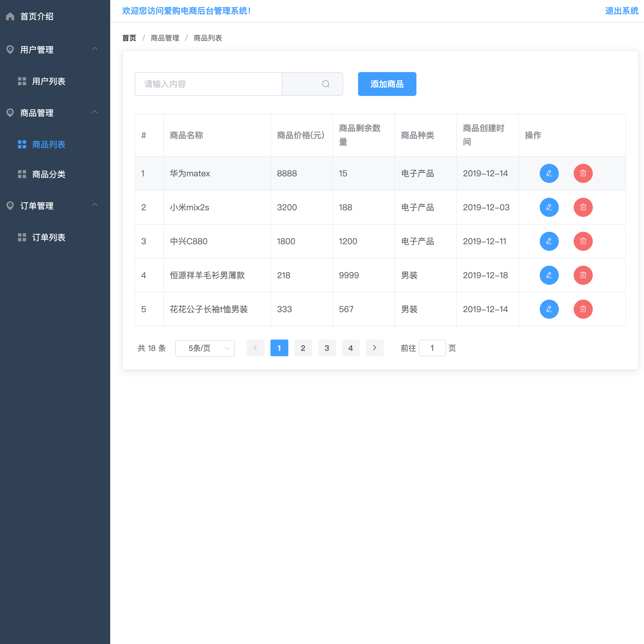Click the 添加商品 button
The width and height of the screenshot is (644, 644).
click(387, 84)
